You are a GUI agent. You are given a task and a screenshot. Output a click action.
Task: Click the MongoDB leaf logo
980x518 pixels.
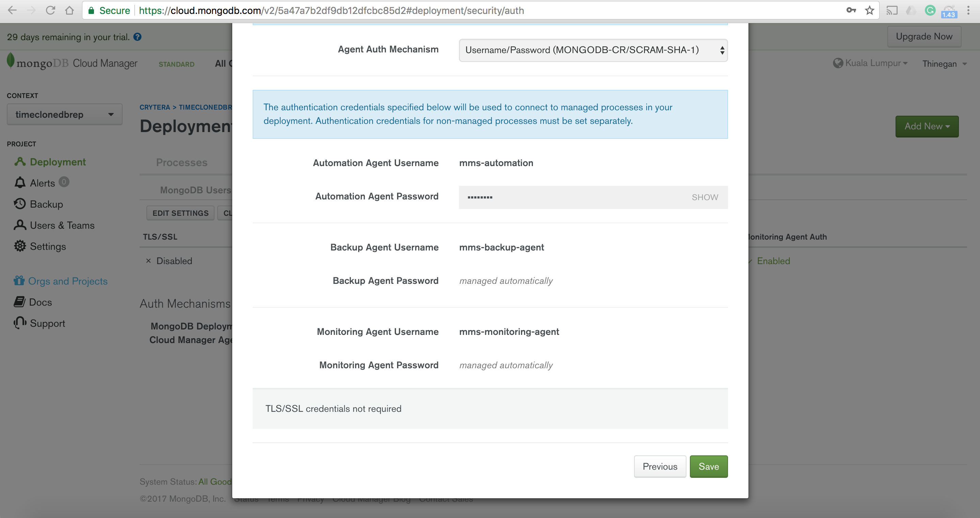tap(11, 61)
